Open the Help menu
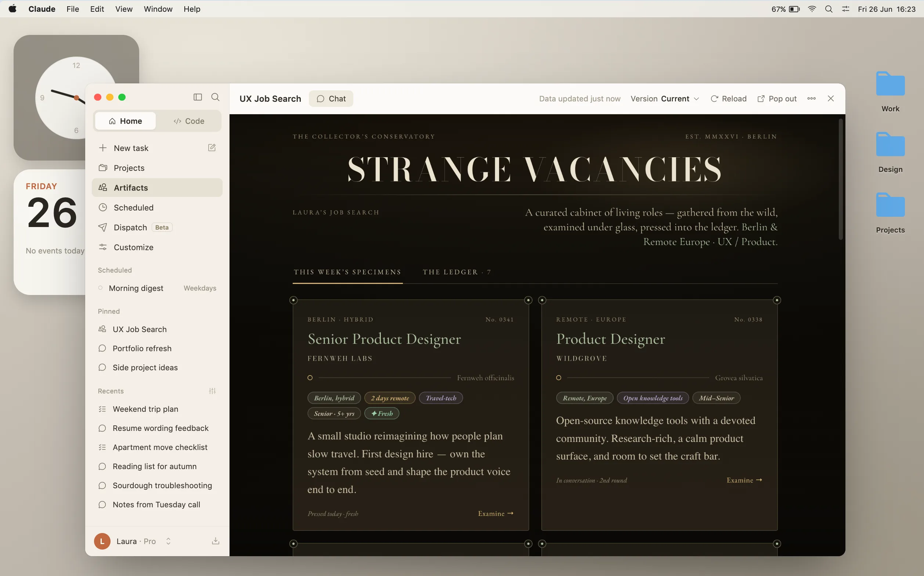924x576 pixels. tap(192, 9)
